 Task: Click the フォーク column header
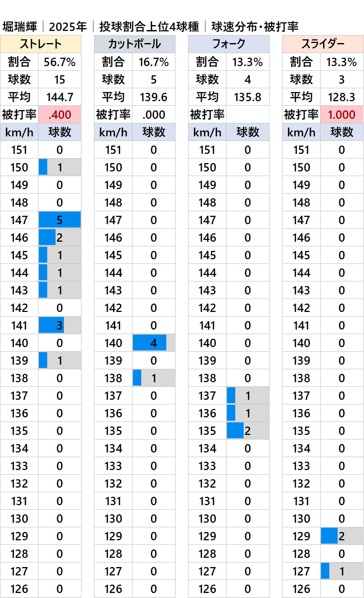(229, 44)
